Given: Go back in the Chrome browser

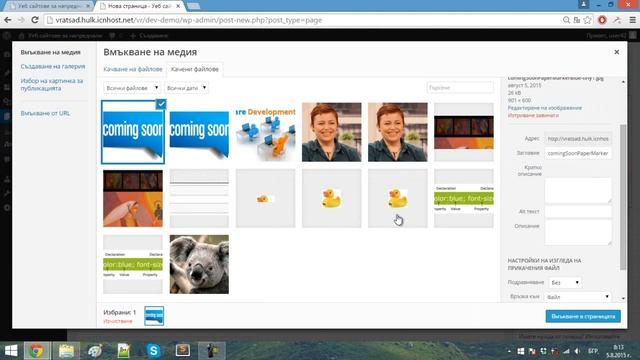Looking at the screenshot, I should tap(8, 20).
